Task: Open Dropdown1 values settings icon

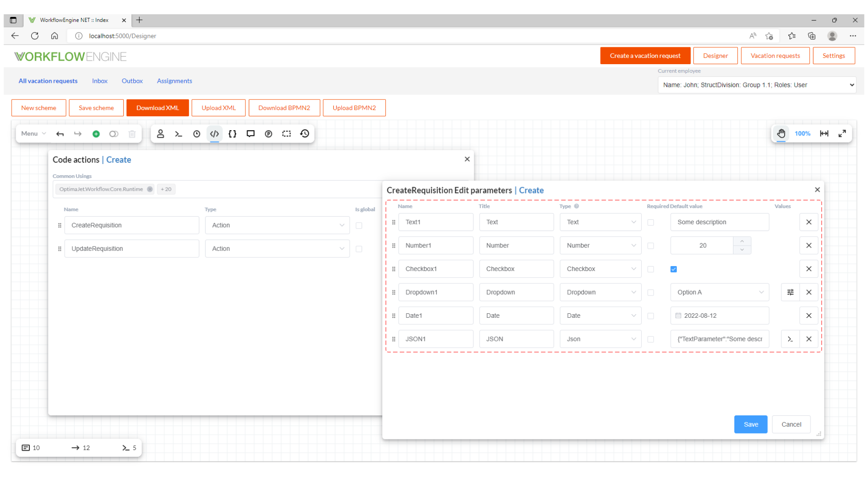Action: point(790,292)
